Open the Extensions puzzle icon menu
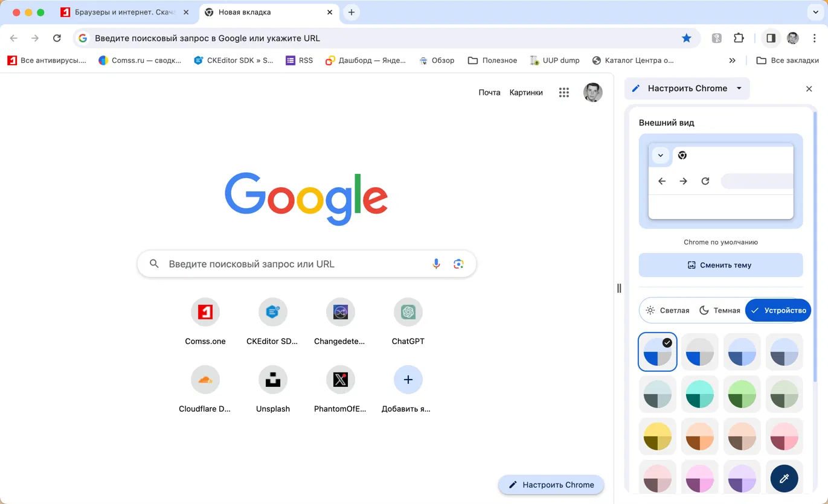 click(739, 38)
